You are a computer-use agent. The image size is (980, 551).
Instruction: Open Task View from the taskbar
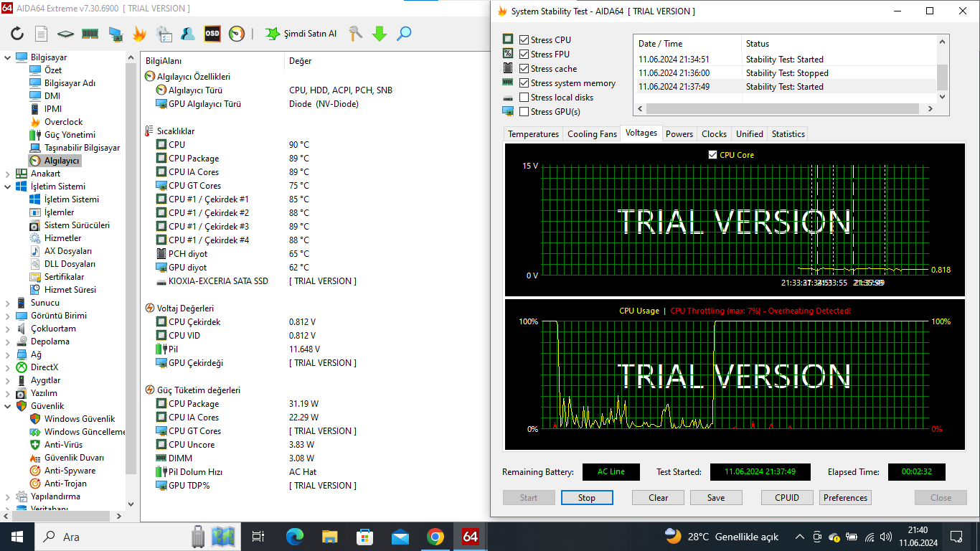coord(259,537)
